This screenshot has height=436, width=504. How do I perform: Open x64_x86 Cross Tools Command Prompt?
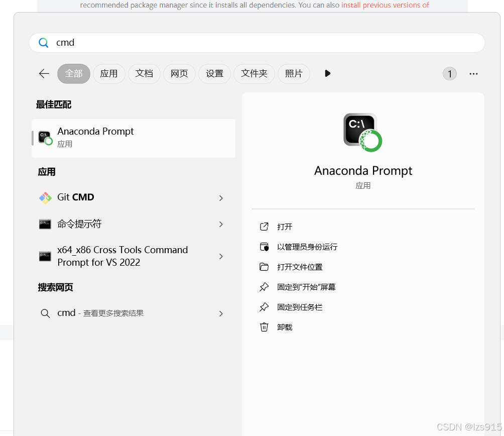(x=134, y=256)
